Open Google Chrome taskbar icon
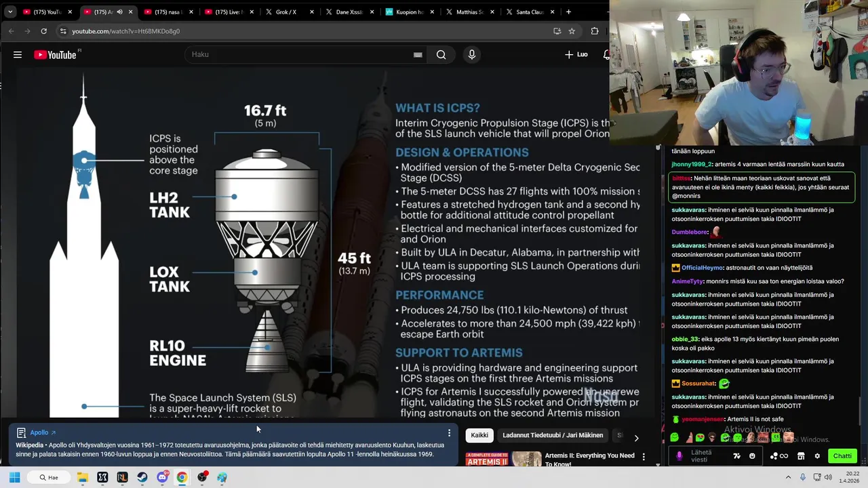The width and height of the screenshot is (868, 488). tap(182, 477)
